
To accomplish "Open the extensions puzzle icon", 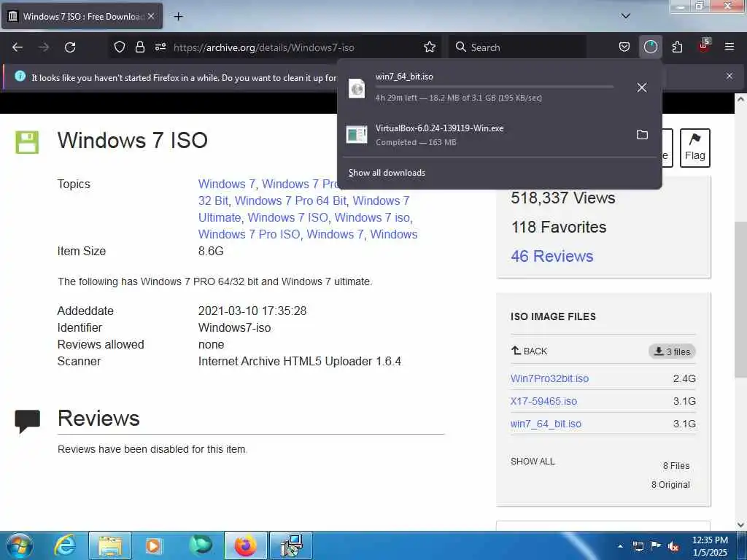I will (x=677, y=47).
